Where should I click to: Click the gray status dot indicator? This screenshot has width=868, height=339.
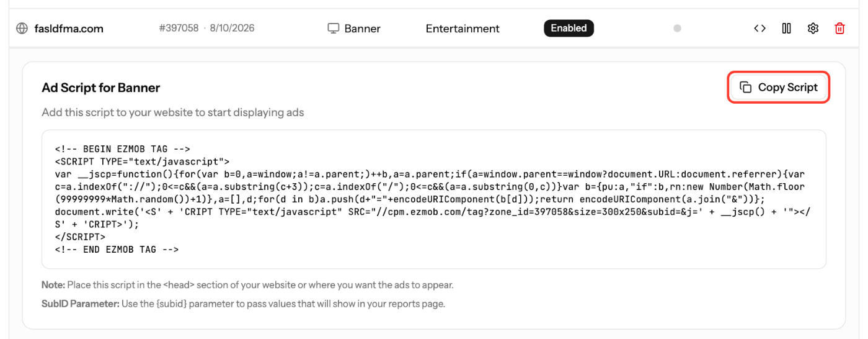(x=677, y=29)
